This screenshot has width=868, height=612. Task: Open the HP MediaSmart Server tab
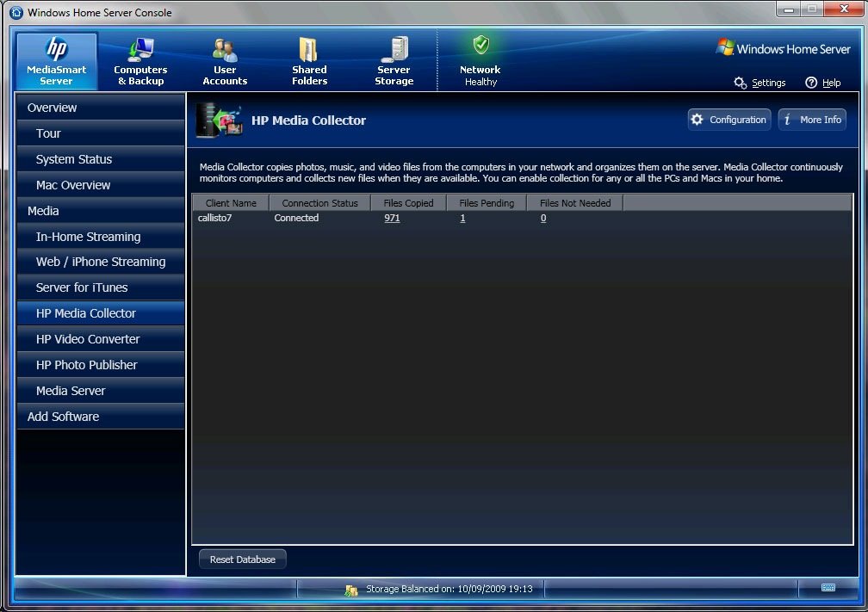tap(57, 61)
